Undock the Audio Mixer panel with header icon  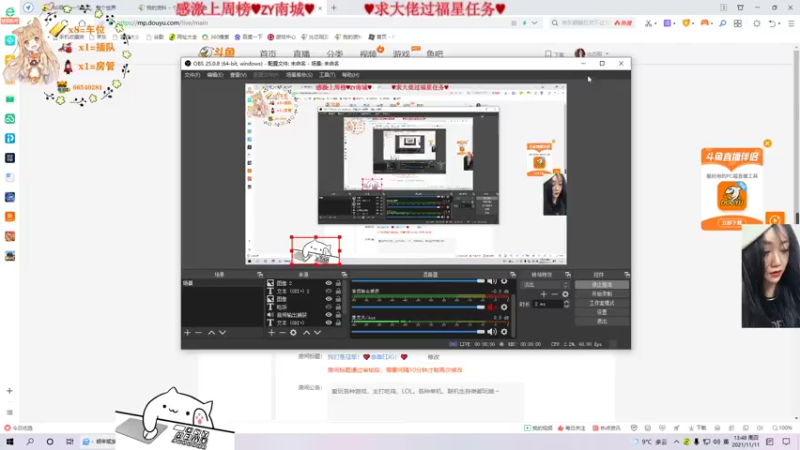click(513, 274)
